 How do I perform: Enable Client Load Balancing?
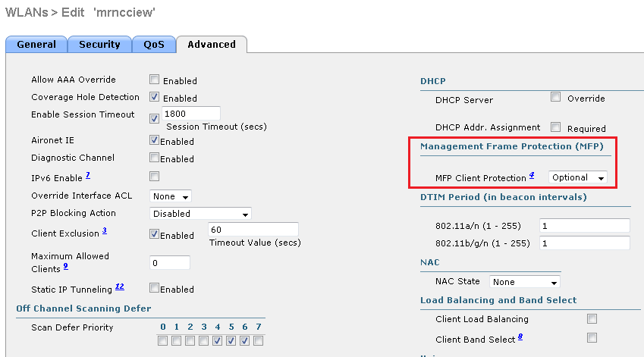click(592, 319)
